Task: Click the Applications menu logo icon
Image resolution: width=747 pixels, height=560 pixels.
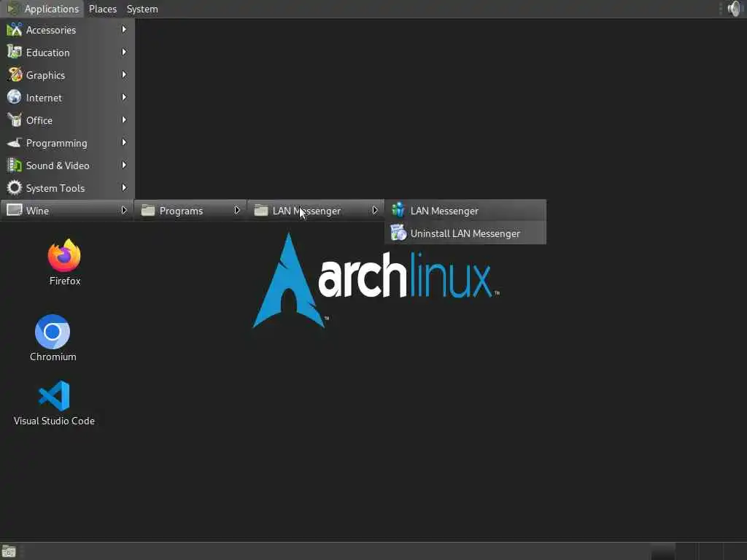Action: 13,9
